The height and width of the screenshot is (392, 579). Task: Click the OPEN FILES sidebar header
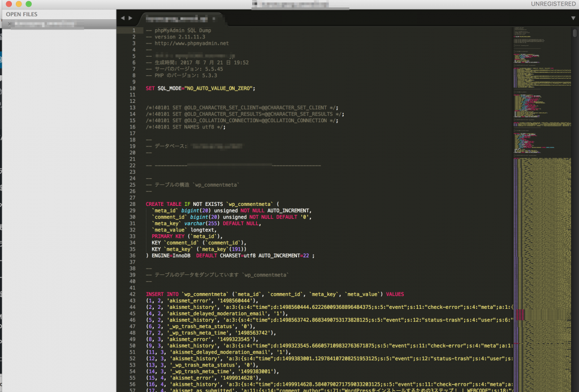tap(21, 14)
